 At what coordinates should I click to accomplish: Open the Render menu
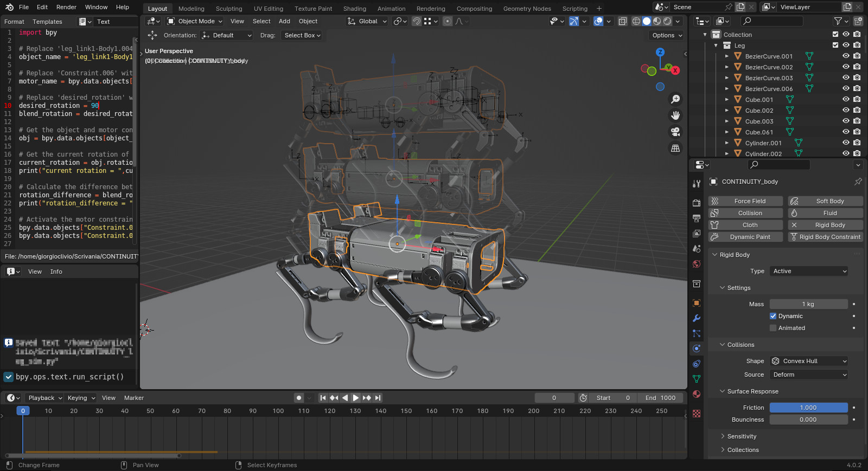click(x=66, y=7)
